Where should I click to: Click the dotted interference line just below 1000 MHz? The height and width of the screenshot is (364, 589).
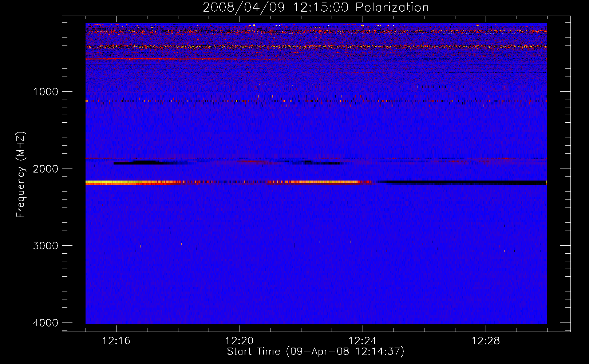pos(255,100)
